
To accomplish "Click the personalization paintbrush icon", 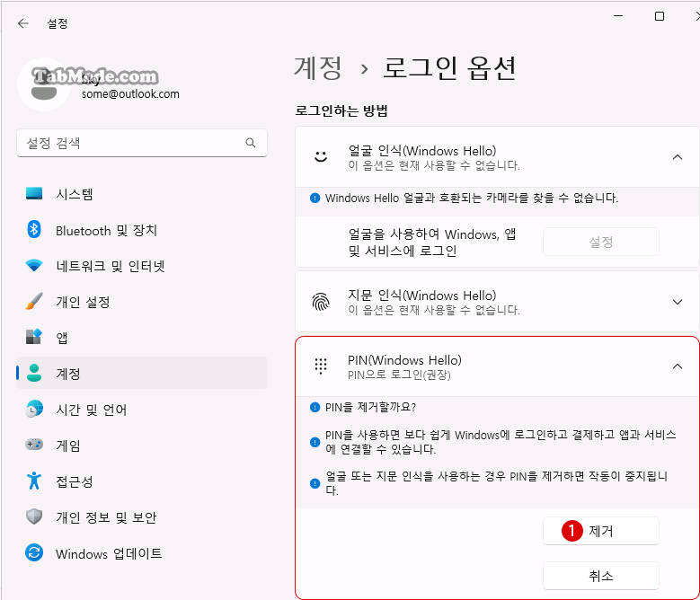I will tap(34, 301).
